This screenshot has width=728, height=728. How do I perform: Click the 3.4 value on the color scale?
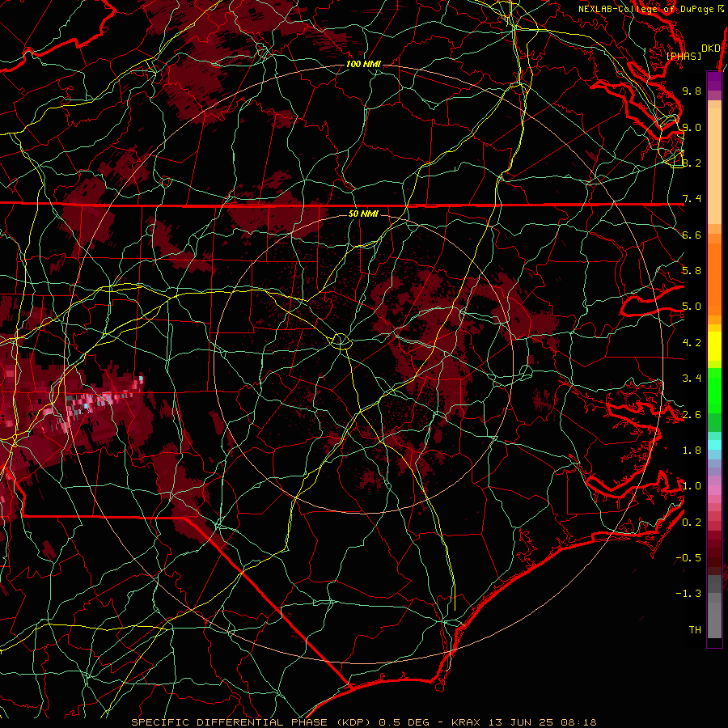click(692, 379)
